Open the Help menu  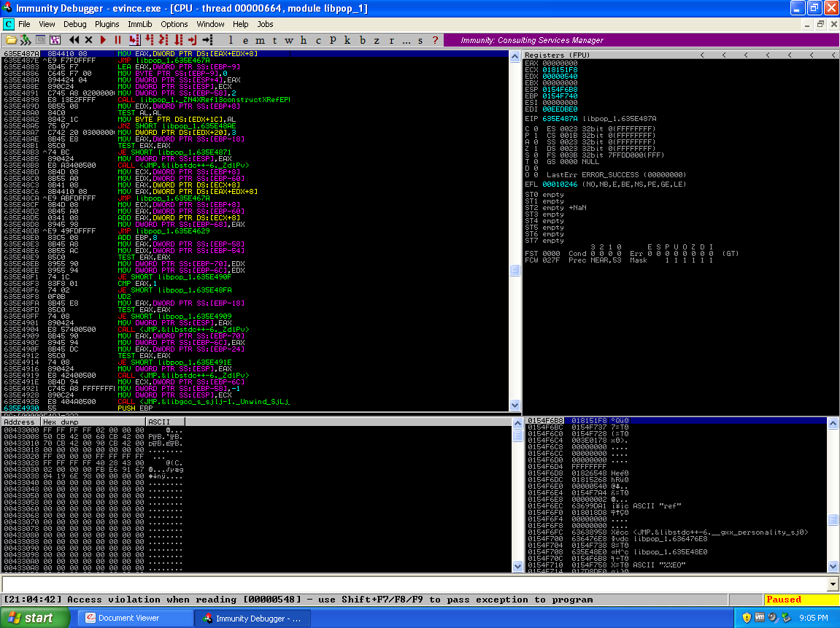[x=241, y=24]
